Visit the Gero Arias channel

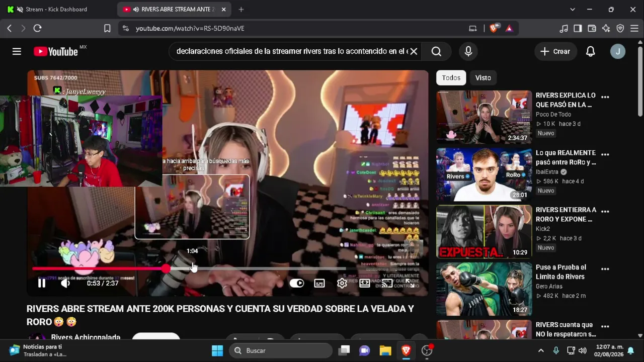point(549,286)
